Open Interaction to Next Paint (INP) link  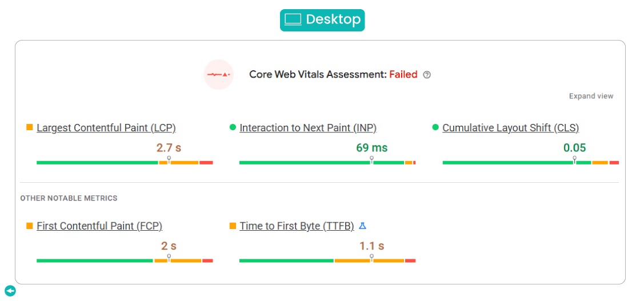tap(308, 128)
